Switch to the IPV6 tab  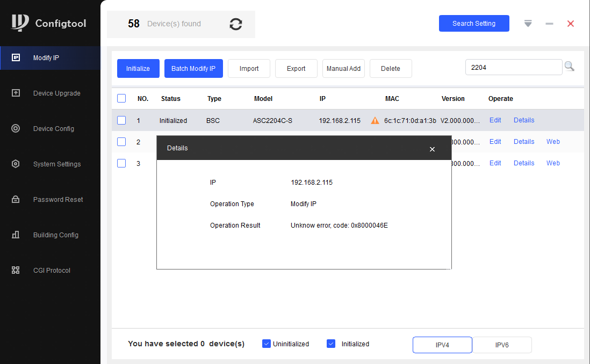502,345
